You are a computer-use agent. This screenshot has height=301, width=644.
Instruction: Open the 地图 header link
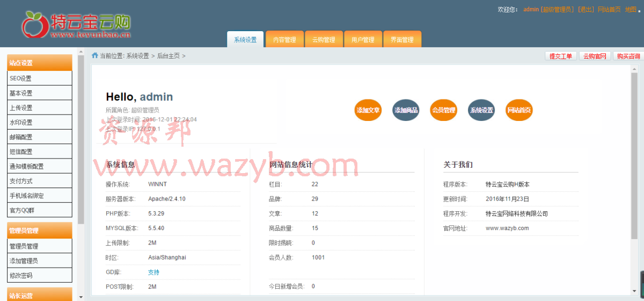coord(631,10)
